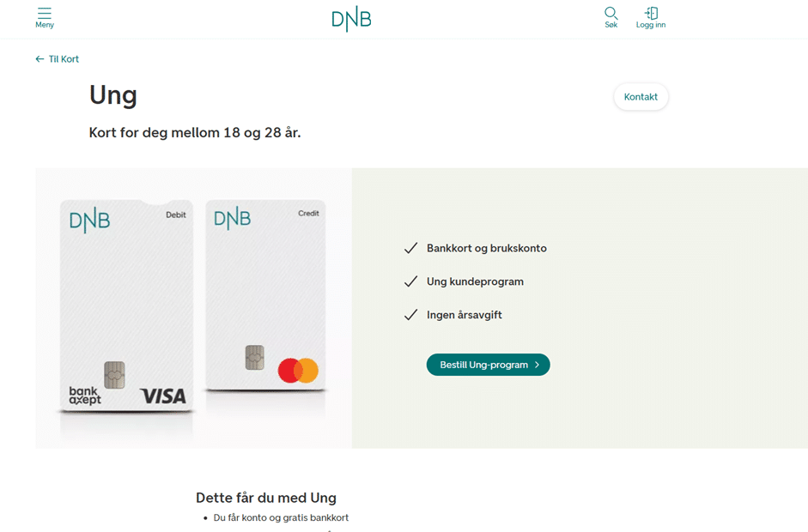Click the checkmark beside Bankkort og brukskonto

point(410,249)
